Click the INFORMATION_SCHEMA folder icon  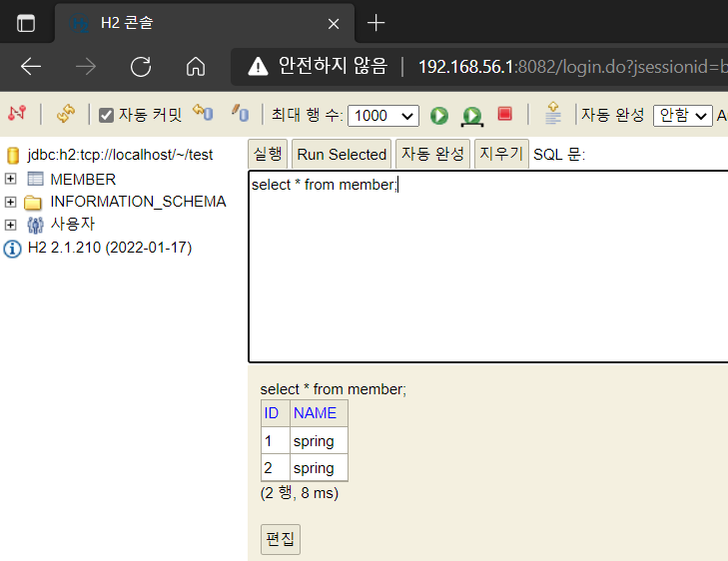click(x=33, y=202)
